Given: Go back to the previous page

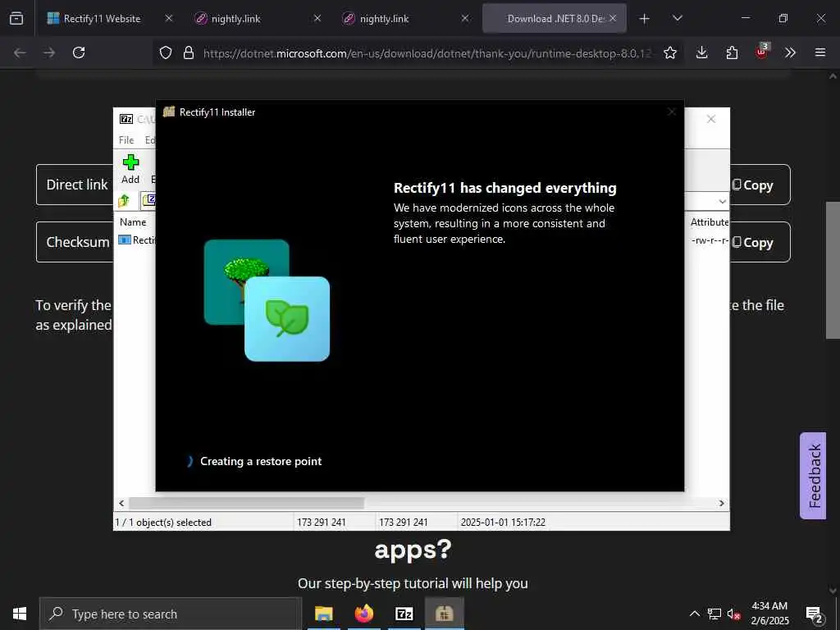Looking at the screenshot, I should [x=20, y=52].
